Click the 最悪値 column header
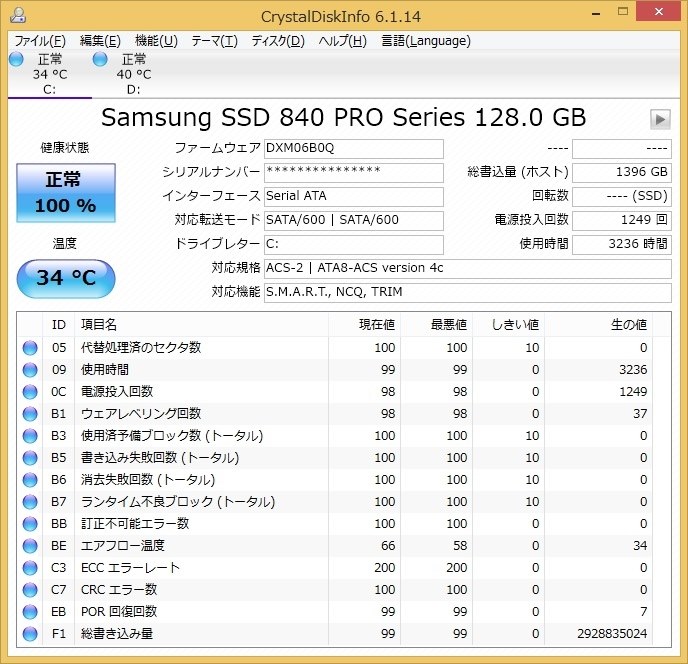 436,325
